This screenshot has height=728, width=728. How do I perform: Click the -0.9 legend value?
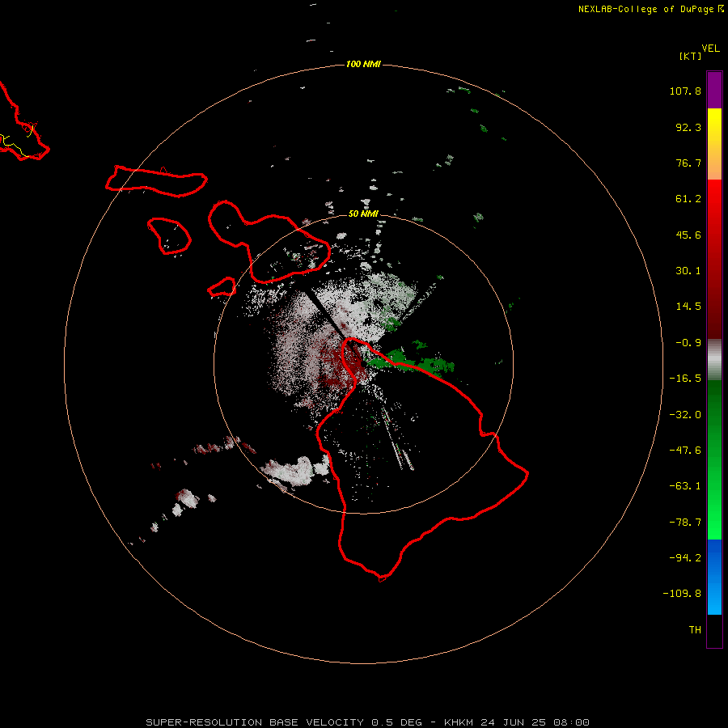point(688,343)
